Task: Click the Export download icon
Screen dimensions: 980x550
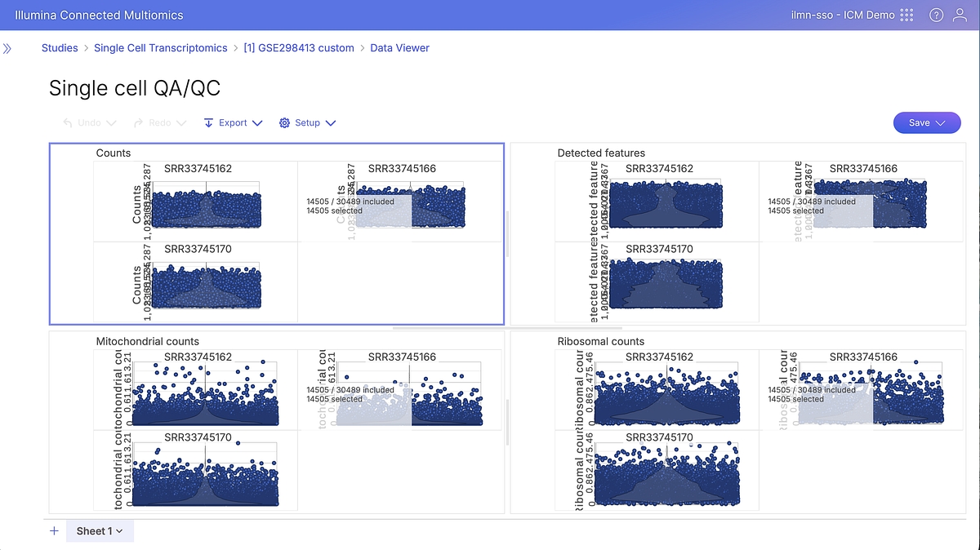Action: tap(208, 123)
